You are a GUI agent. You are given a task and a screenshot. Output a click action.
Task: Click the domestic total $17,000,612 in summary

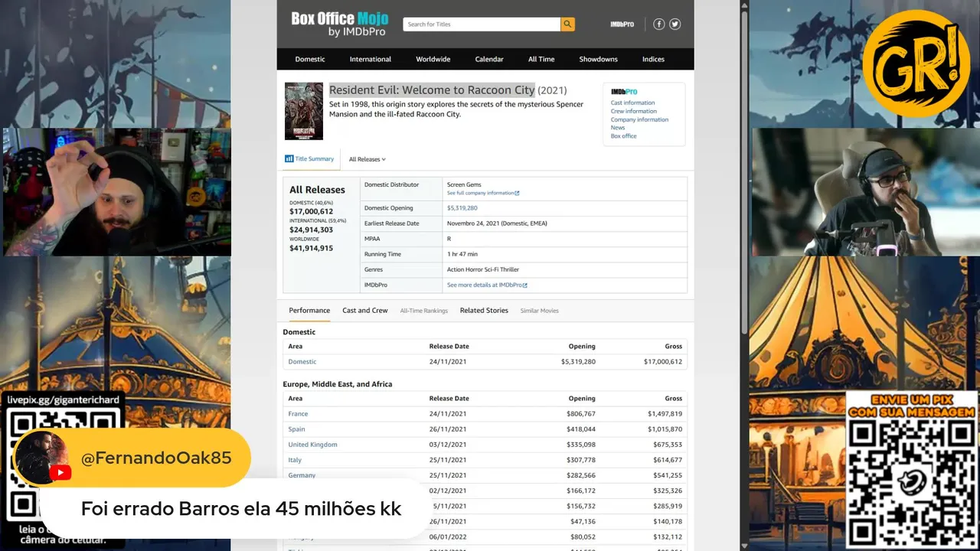pyautogui.click(x=311, y=211)
